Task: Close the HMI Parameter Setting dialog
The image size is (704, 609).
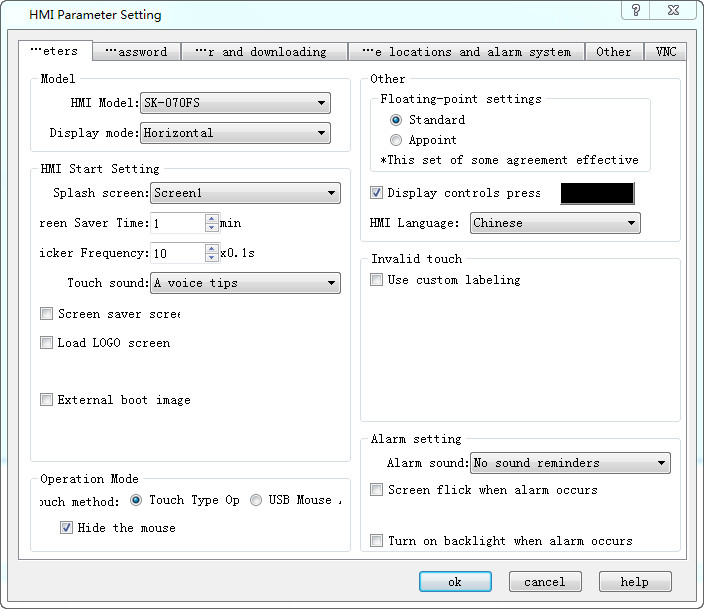Action: pyautogui.click(x=673, y=10)
